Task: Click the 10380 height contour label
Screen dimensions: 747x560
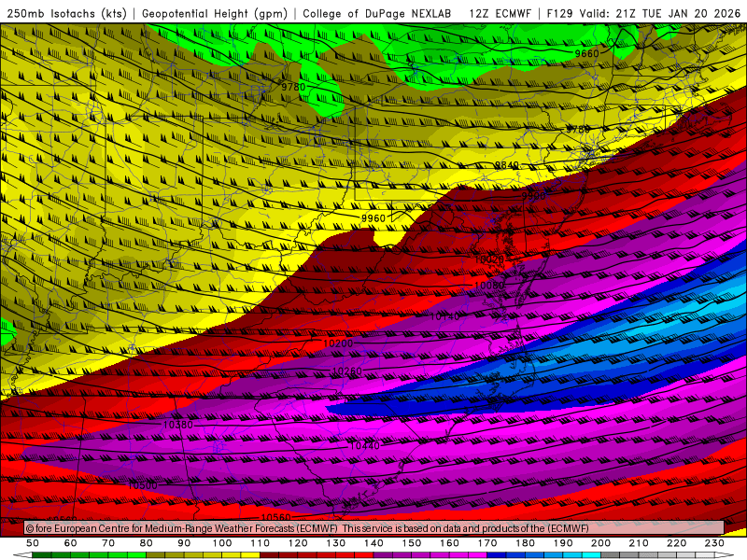Action: [178, 425]
